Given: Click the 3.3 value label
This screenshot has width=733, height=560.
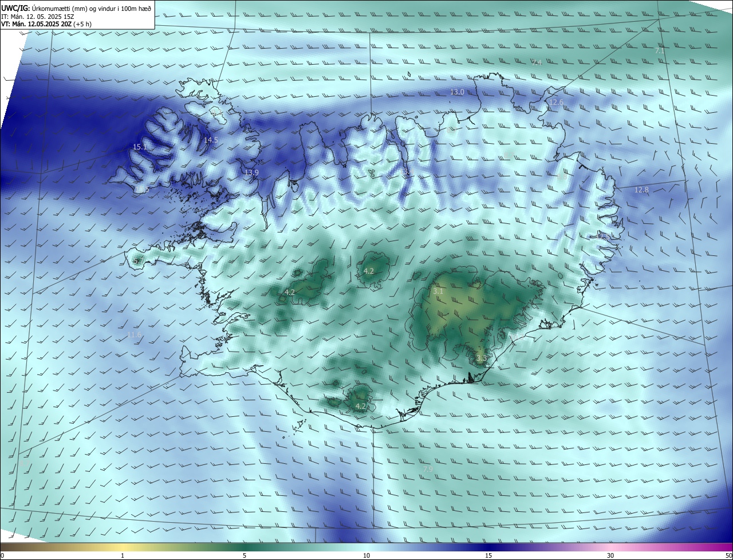Looking at the screenshot, I should [x=481, y=358].
